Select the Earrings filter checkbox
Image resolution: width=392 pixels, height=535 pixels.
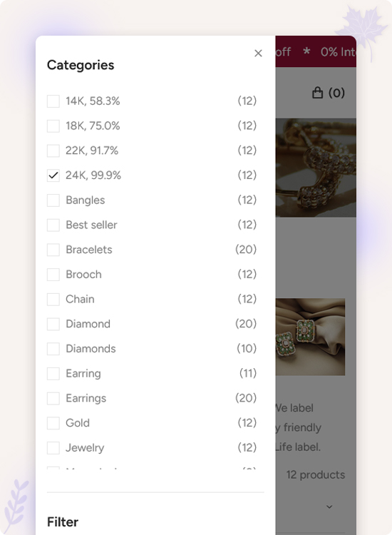tap(53, 398)
